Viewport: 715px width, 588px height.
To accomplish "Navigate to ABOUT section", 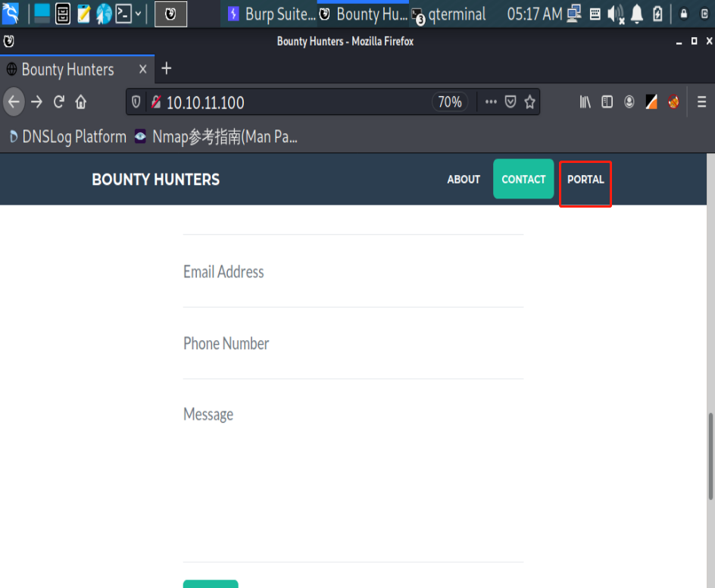I will [x=464, y=180].
